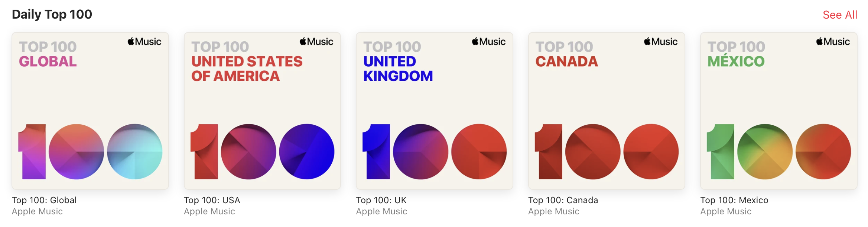Open the Top 100 Global playlist cover
The height and width of the screenshot is (227, 868).
tap(90, 111)
